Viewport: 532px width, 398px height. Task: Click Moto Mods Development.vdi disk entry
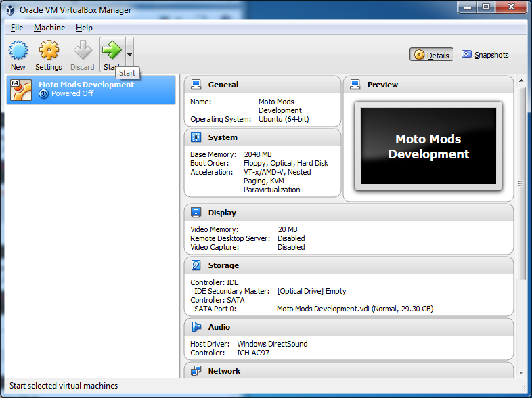(355, 309)
